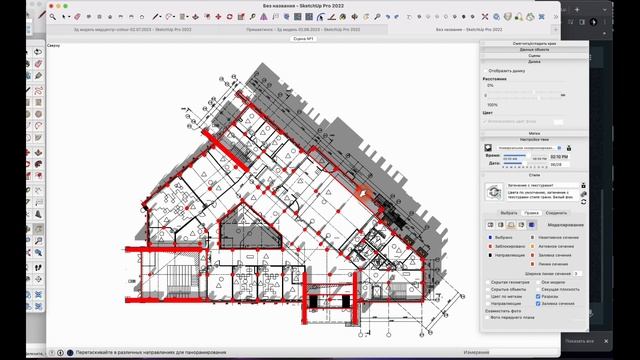This screenshot has width=640, height=360.
Task: Click the search magnifier icon in top toolbar
Action: pyautogui.click(x=53, y=17)
